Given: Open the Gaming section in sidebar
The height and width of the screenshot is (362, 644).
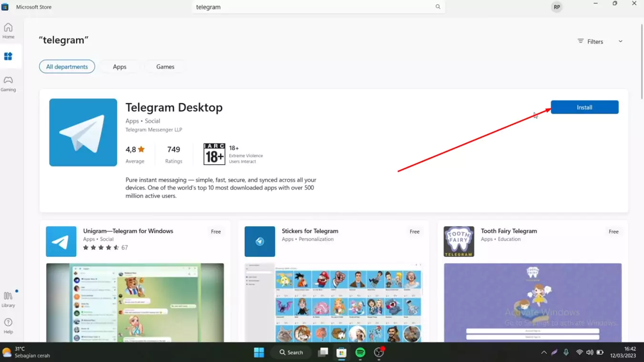Looking at the screenshot, I should tap(8, 83).
